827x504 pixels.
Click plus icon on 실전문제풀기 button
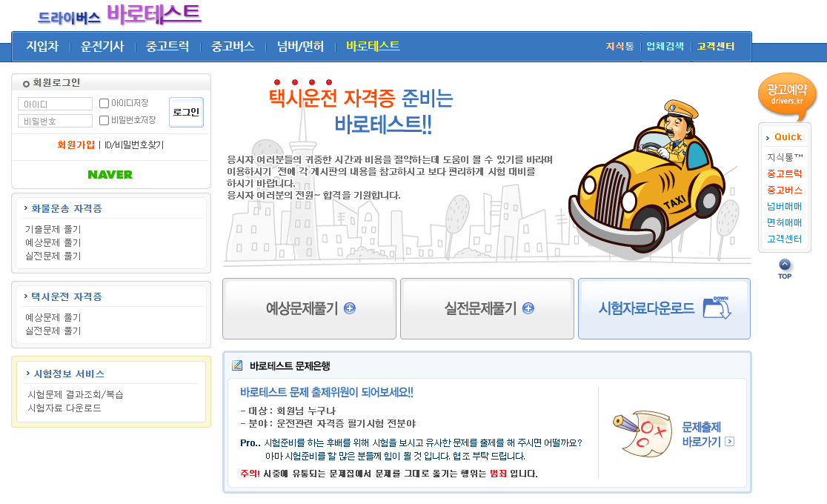tap(528, 308)
